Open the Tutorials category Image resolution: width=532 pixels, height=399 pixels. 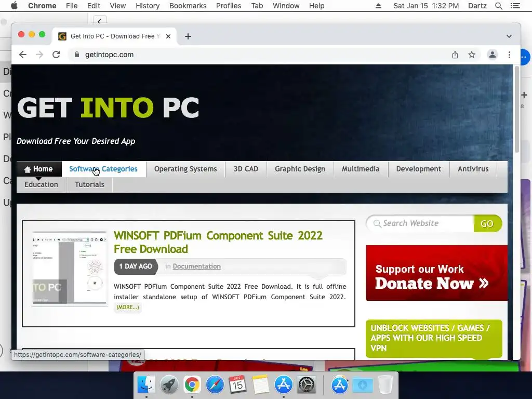pos(89,184)
